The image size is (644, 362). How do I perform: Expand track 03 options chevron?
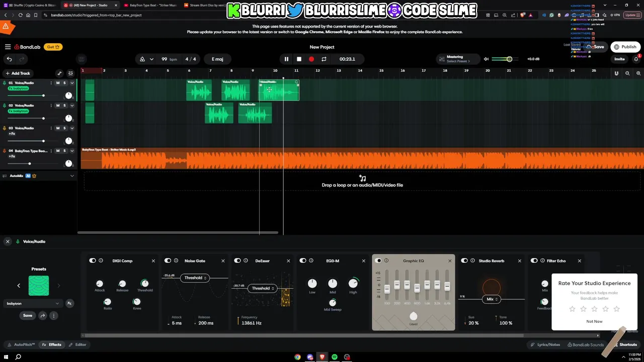pyautogui.click(x=72, y=128)
